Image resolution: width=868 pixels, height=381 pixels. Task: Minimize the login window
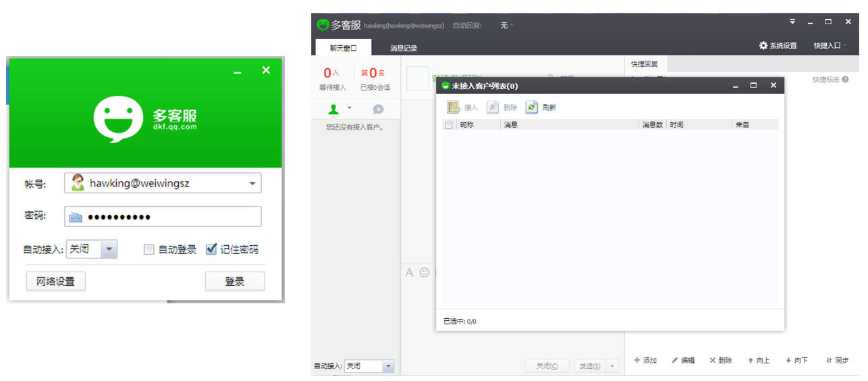[238, 72]
